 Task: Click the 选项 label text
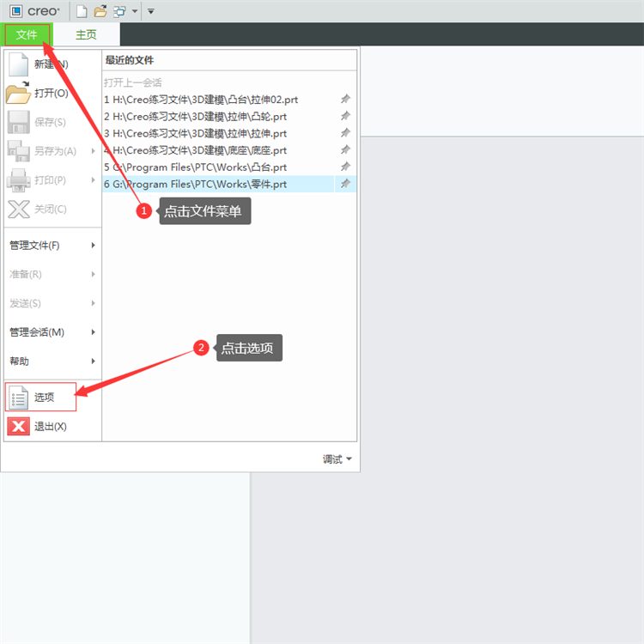[x=45, y=398]
